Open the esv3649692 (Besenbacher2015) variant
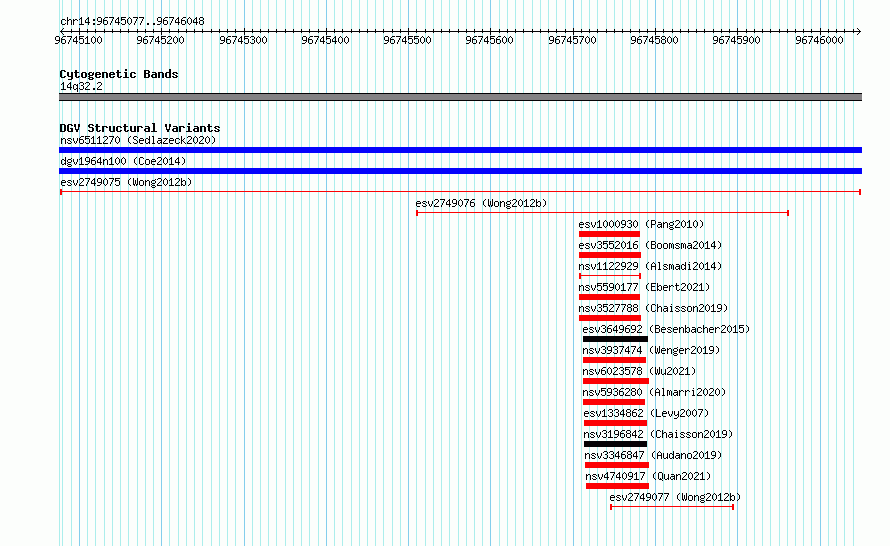 666,329
